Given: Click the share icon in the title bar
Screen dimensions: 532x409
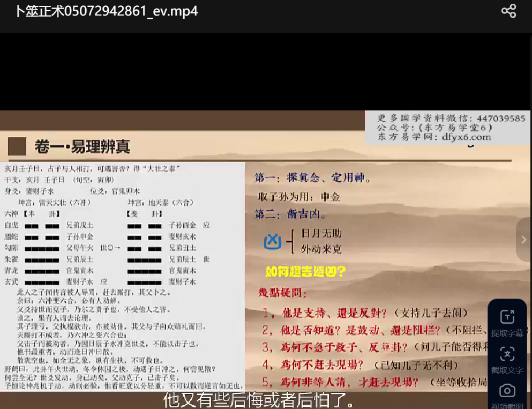Looking at the screenshot, I should [x=508, y=11].
